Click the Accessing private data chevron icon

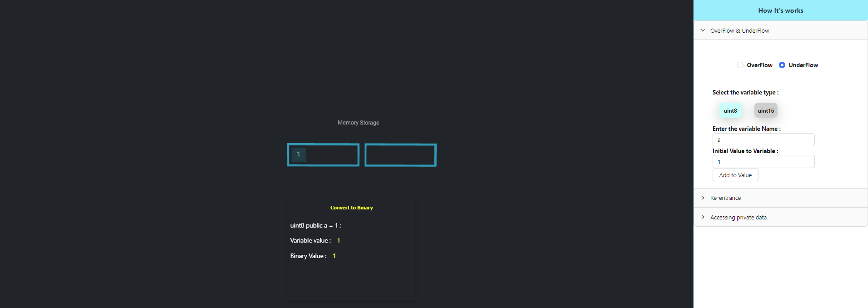click(x=703, y=217)
